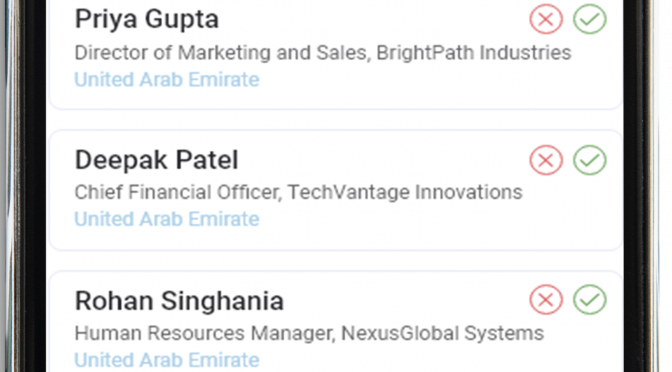Reject Rohan Singhania via red X icon
Screen dimensions: 672x372
pyautogui.click(x=546, y=300)
